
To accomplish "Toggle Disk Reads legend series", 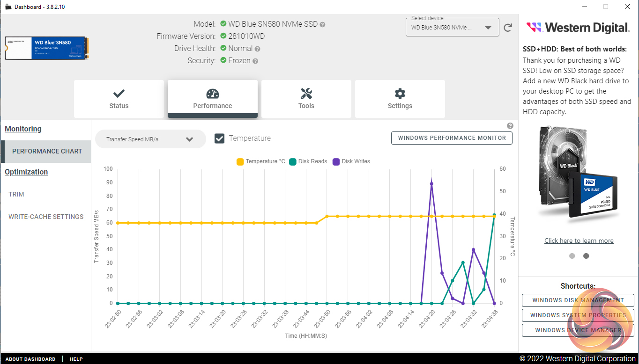I will tap(308, 161).
